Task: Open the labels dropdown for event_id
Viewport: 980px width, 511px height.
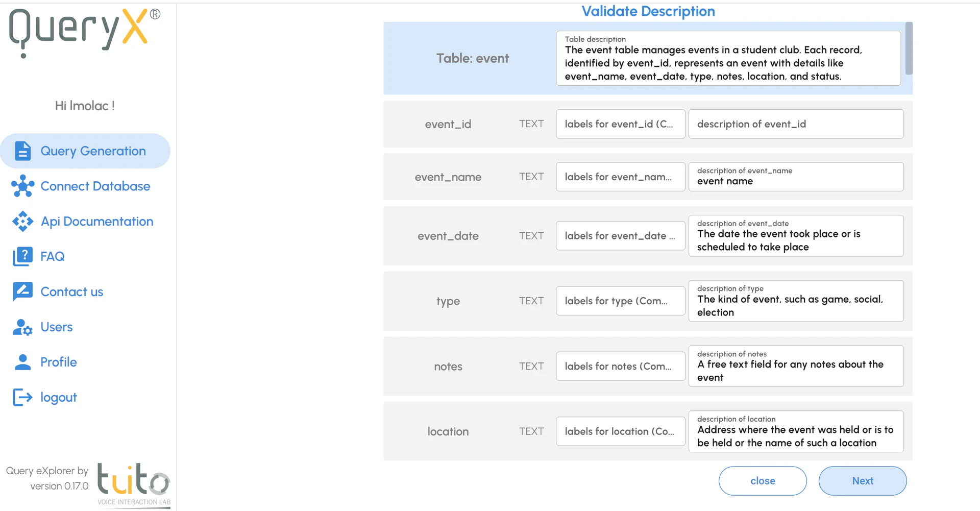Action: point(620,124)
